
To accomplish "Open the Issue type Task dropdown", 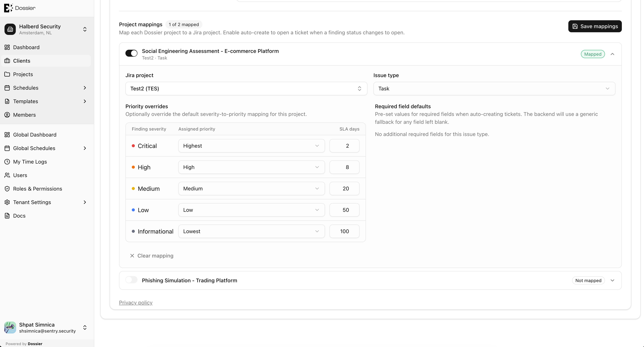I will pos(494,88).
